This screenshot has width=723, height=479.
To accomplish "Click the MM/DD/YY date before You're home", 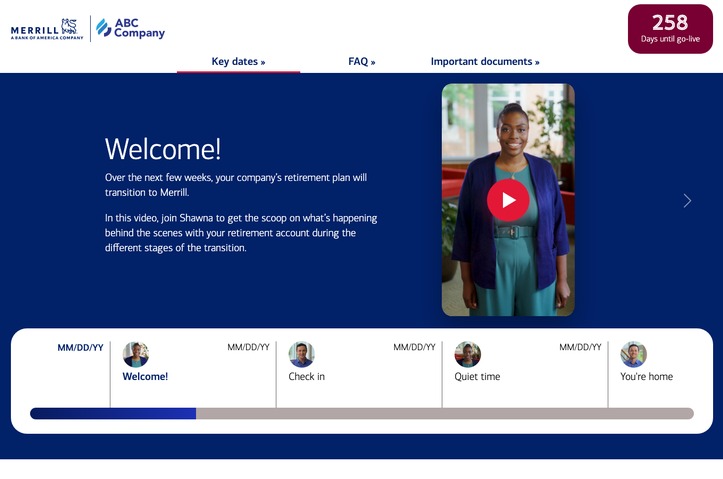I will pos(580,347).
